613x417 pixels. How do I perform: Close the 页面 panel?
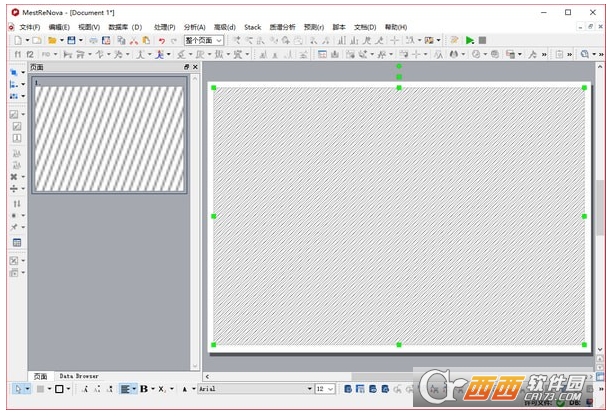(x=195, y=67)
